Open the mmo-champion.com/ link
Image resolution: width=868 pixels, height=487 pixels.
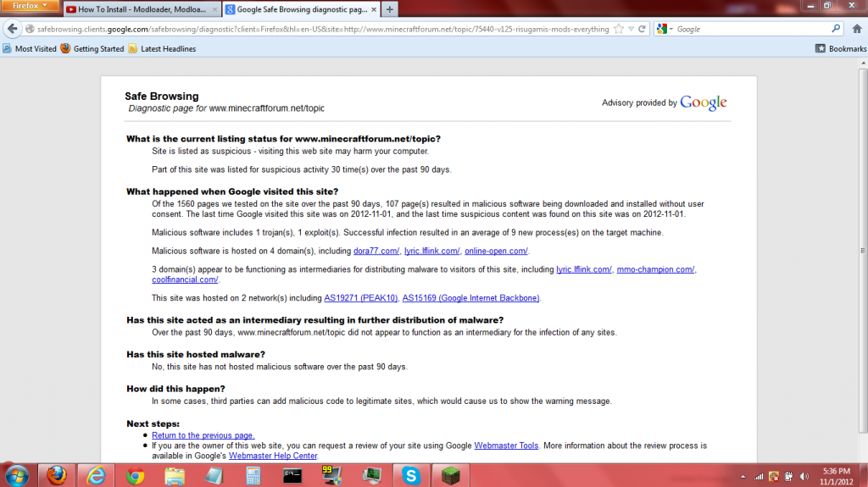tap(655, 269)
